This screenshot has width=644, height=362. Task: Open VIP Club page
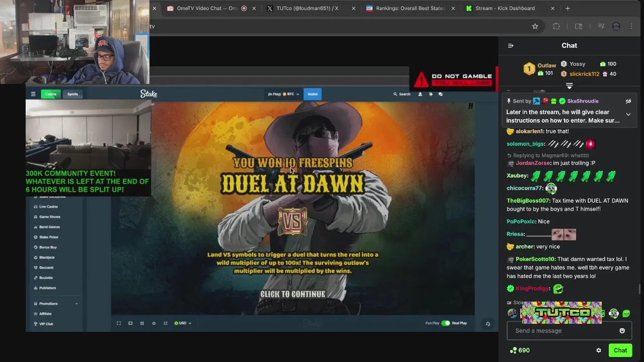tap(46, 324)
